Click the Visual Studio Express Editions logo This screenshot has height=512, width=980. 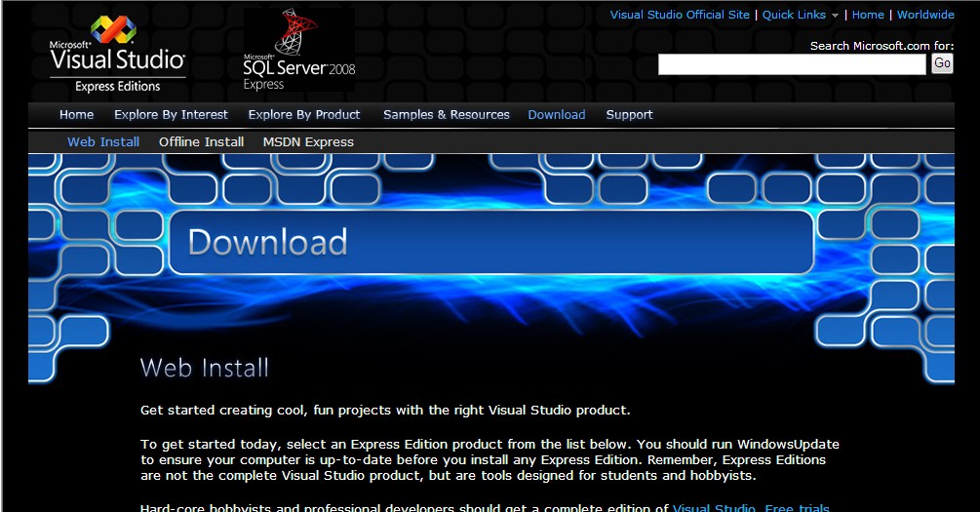coord(117,55)
